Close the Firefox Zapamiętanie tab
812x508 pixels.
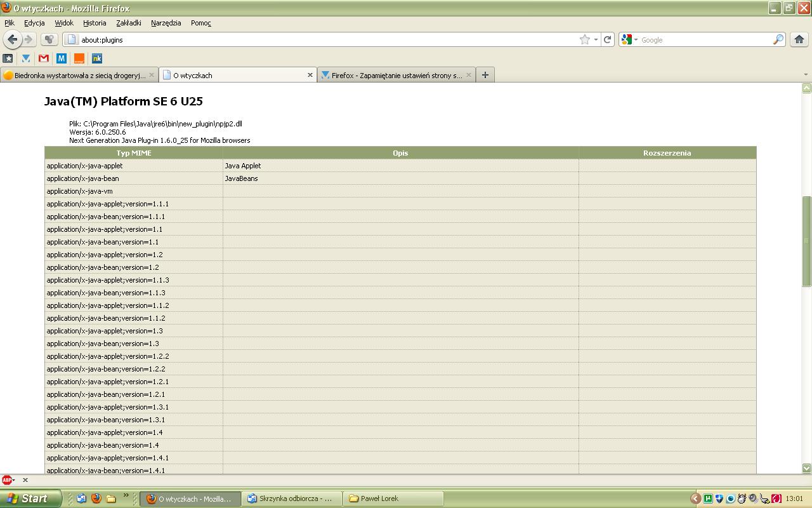pos(468,75)
